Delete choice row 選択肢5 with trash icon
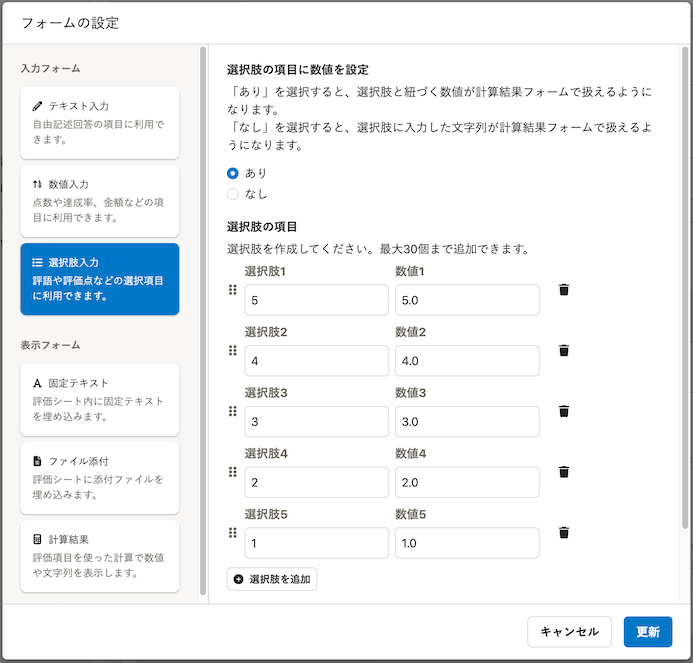 564,532
